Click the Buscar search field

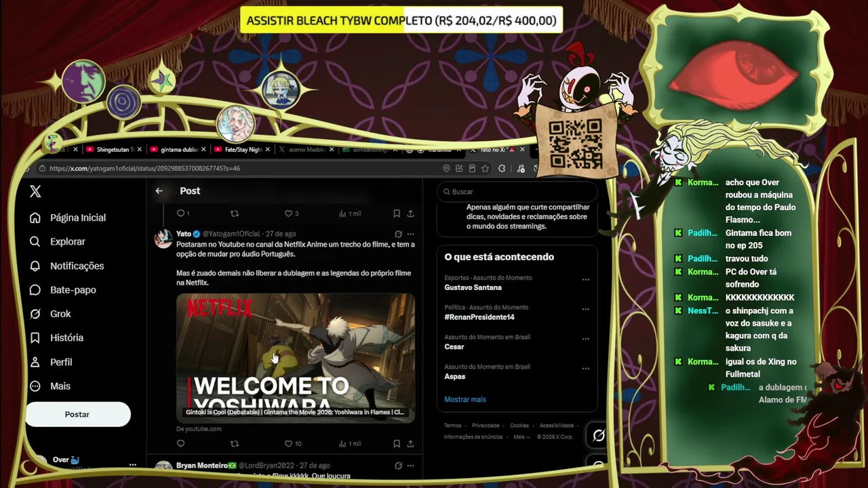click(x=517, y=192)
